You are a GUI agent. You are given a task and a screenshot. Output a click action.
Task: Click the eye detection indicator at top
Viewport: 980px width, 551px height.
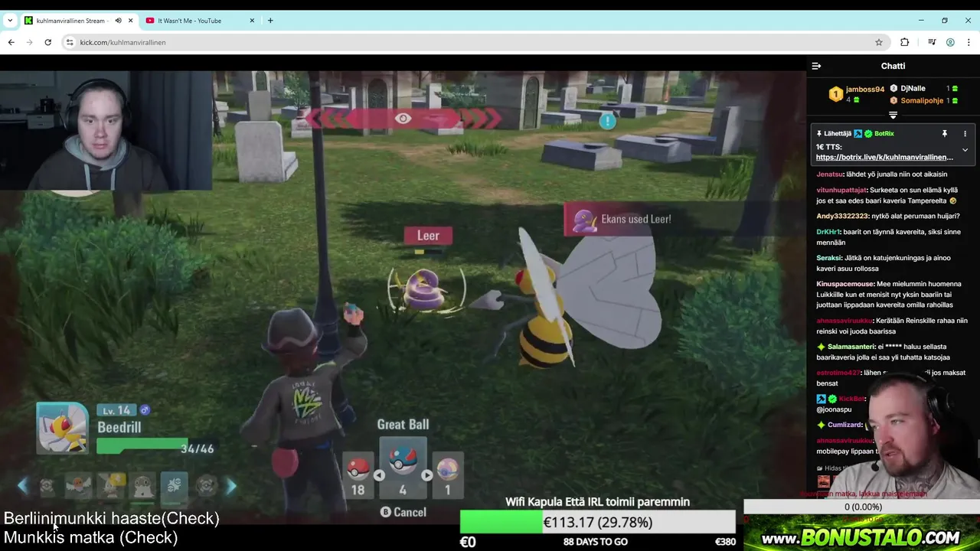click(403, 119)
